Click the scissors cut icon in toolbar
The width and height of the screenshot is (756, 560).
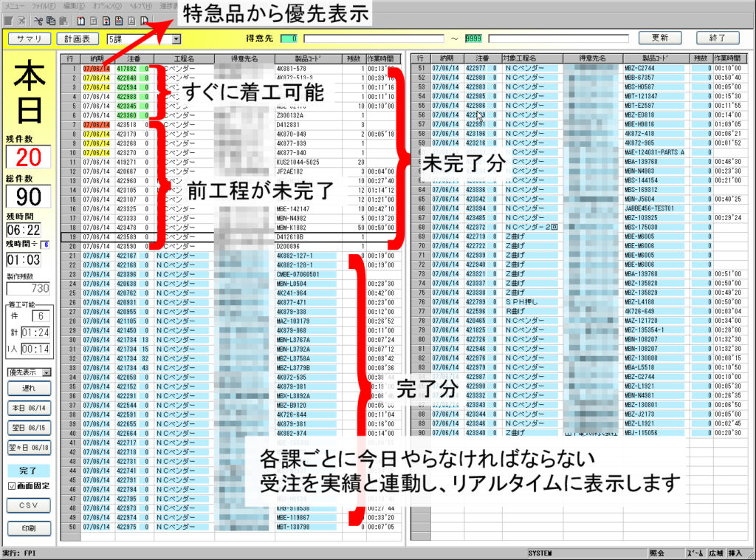[x=38, y=19]
